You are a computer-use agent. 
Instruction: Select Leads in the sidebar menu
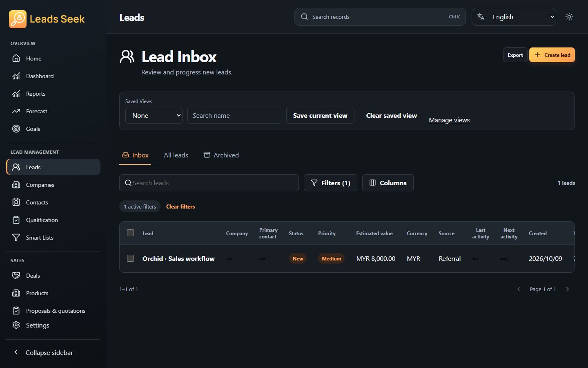tap(53, 167)
